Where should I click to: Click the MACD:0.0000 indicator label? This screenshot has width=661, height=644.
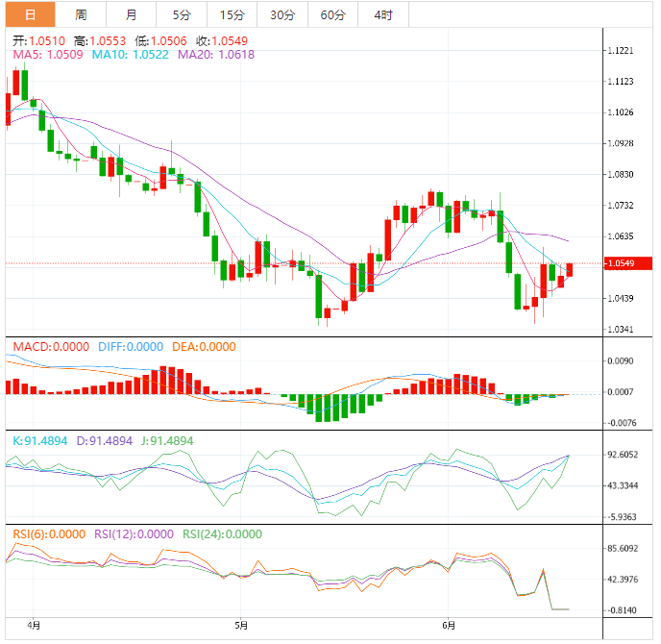coord(51,347)
